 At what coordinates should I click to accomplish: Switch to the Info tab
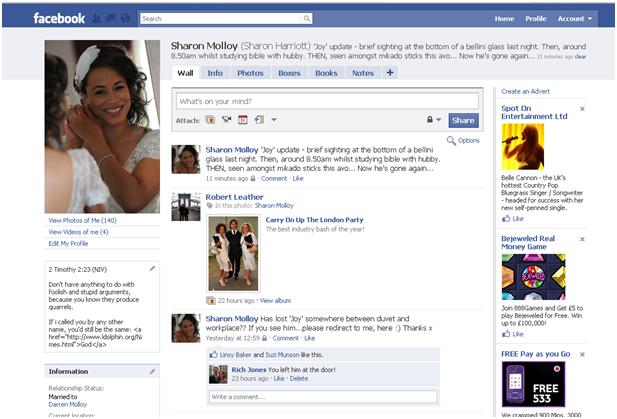pyautogui.click(x=215, y=73)
